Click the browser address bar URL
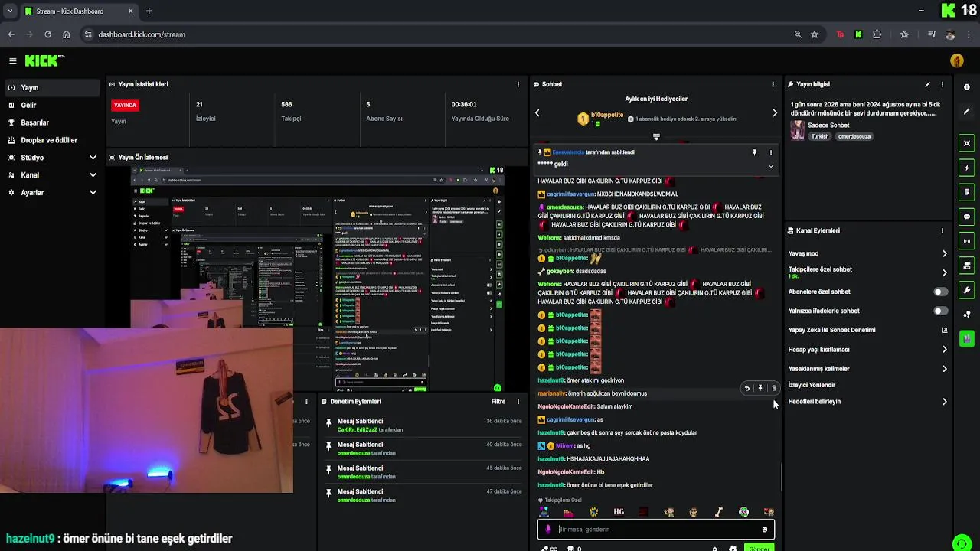980x551 pixels. point(142,34)
